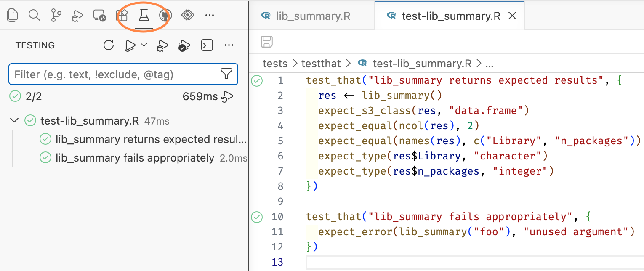Open the diamond-shaped assistant icon
644x271 pixels.
click(187, 16)
